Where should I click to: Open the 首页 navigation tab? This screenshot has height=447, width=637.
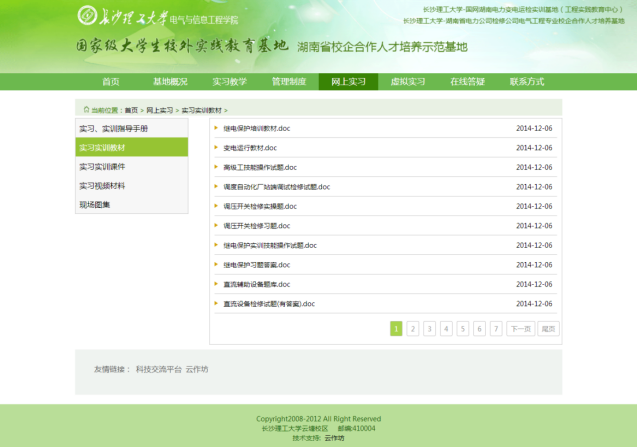tap(111, 82)
